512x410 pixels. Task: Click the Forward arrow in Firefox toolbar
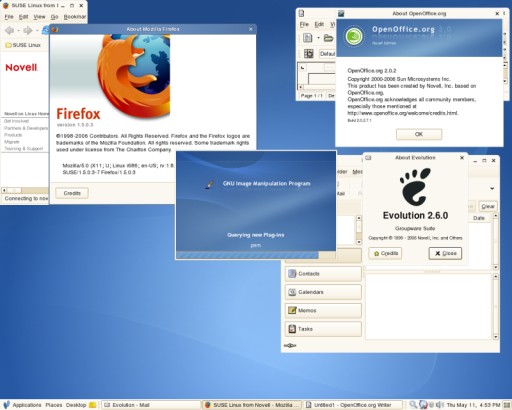pyautogui.click(x=28, y=31)
